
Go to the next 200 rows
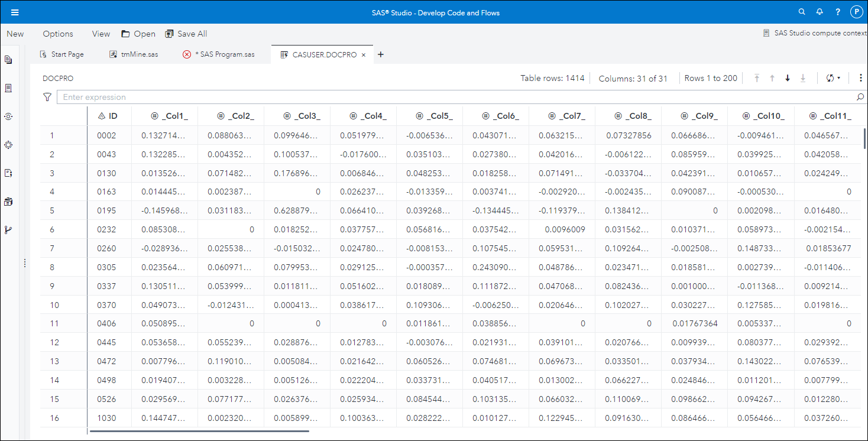click(x=787, y=77)
